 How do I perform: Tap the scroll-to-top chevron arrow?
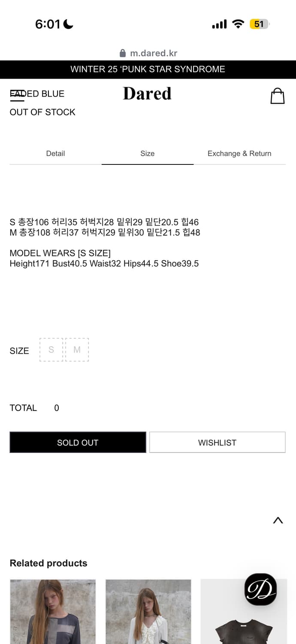[278, 520]
